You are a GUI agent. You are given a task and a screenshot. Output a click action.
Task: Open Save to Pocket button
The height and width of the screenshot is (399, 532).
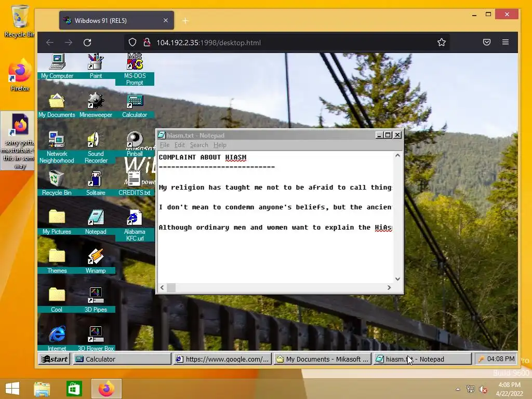(486, 43)
